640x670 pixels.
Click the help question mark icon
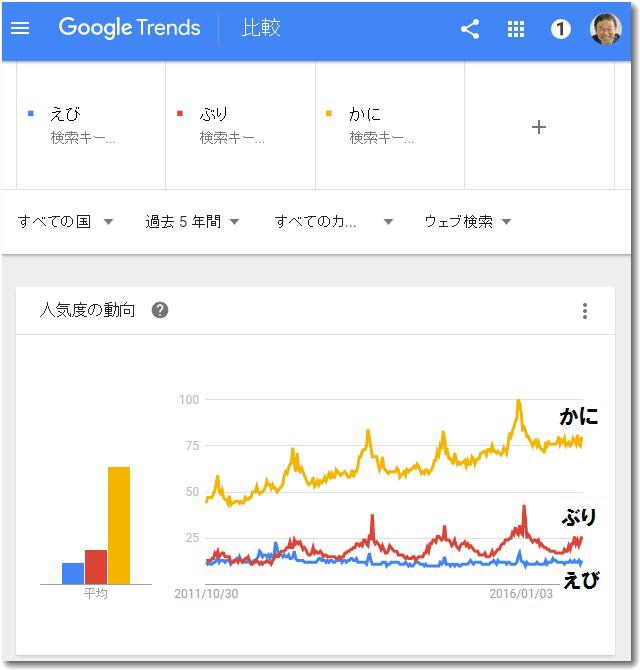pos(160,310)
